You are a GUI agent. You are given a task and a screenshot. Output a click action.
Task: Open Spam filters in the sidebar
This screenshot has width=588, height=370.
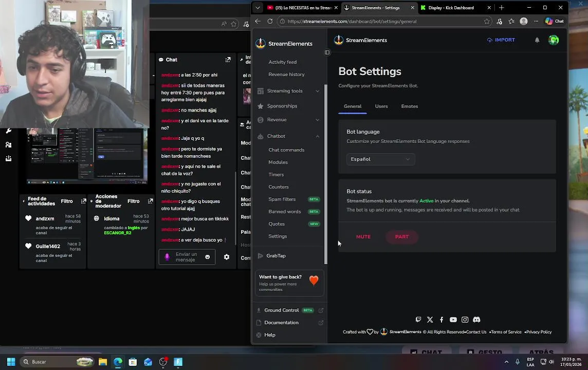(282, 199)
